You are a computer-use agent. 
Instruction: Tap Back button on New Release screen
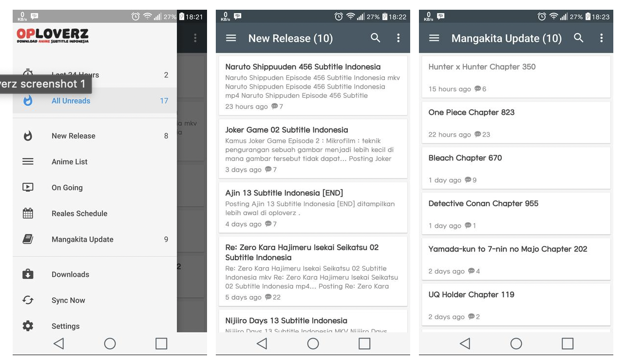[x=262, y=343]
